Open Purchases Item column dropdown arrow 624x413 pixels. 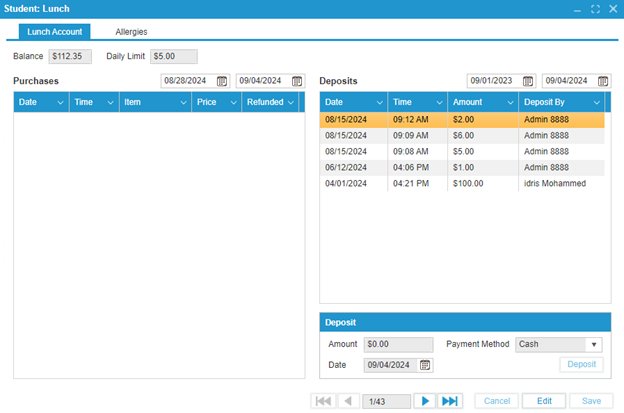[182, 102]
